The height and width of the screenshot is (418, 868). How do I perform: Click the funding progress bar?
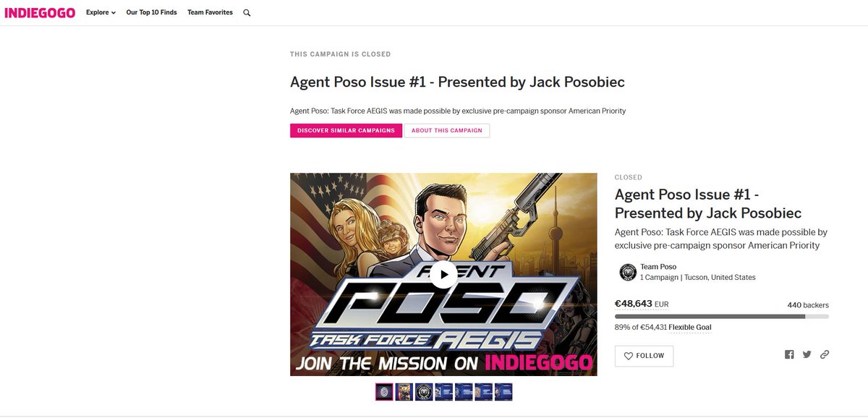pos(722,316)
